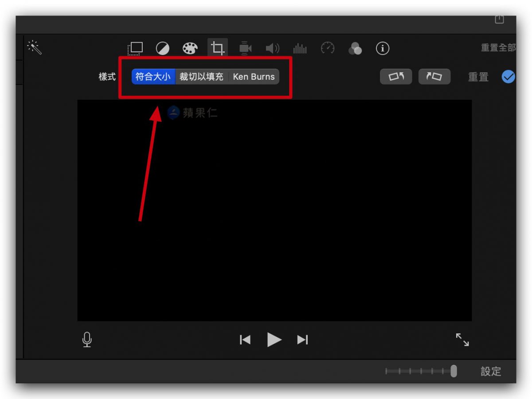Open the color balance half-circle icon
Viewport: 532px width, 399px height.
pyautogui.click(x=163, y=48)
